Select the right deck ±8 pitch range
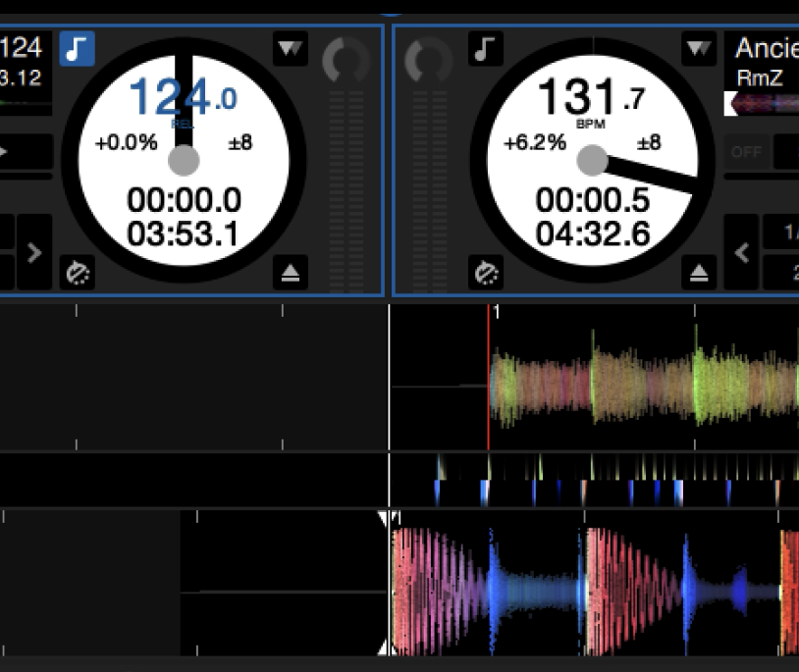The image size is (799, 672). [649, 142]
